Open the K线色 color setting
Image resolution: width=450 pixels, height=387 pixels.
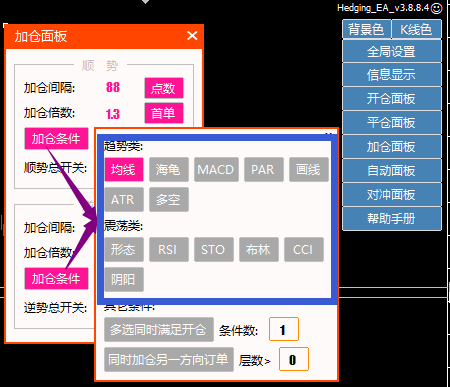click(x=416, y=29)
